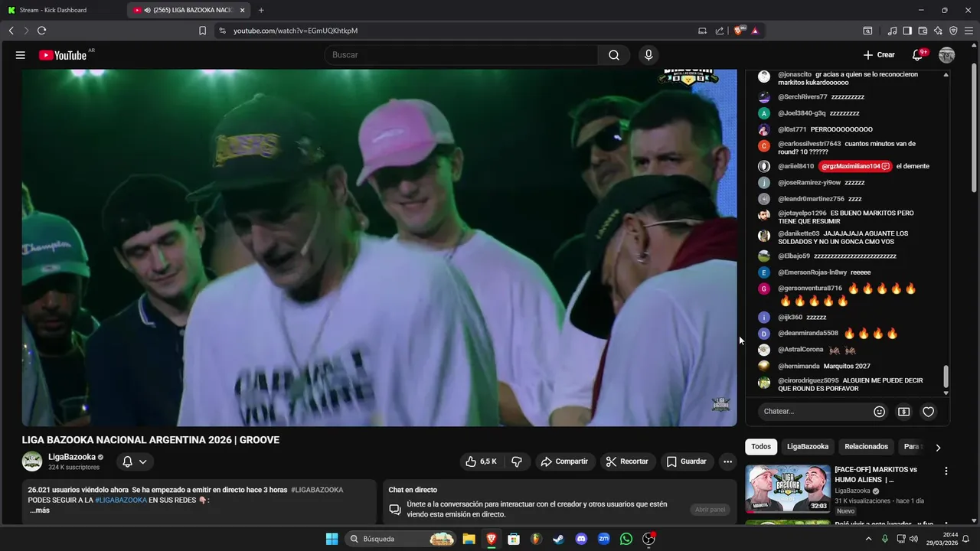Show more chips with right chevron
Viewport: 980px width, 551px height.
click(x=938, y=448)
